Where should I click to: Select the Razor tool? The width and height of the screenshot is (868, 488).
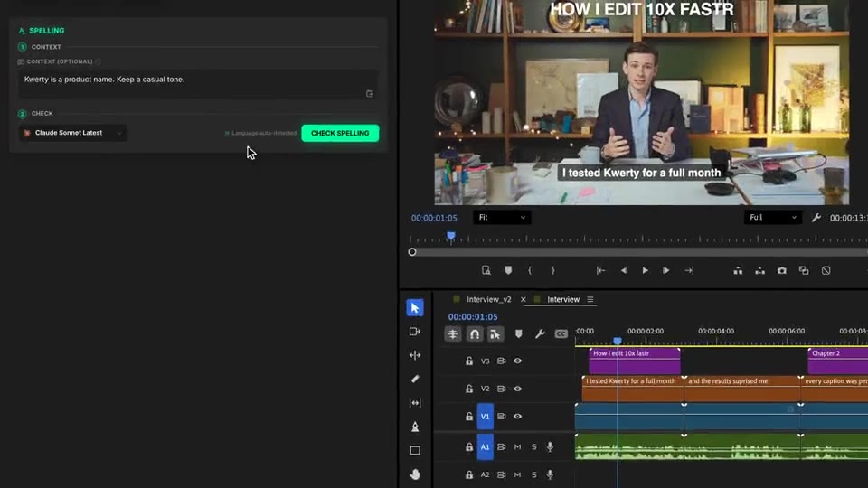coord(415,379)
